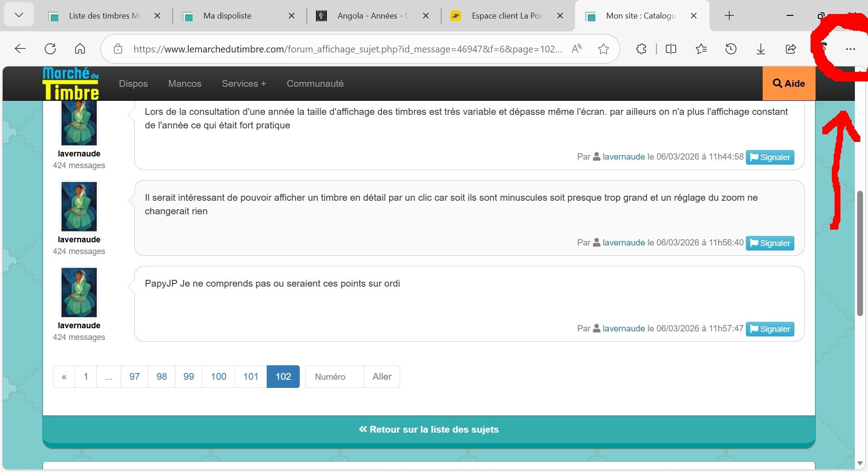Click the Marché du Timbre logo
Image resolution: width=868 pixels, height=472 pixels.
click(x=71, y=84)
